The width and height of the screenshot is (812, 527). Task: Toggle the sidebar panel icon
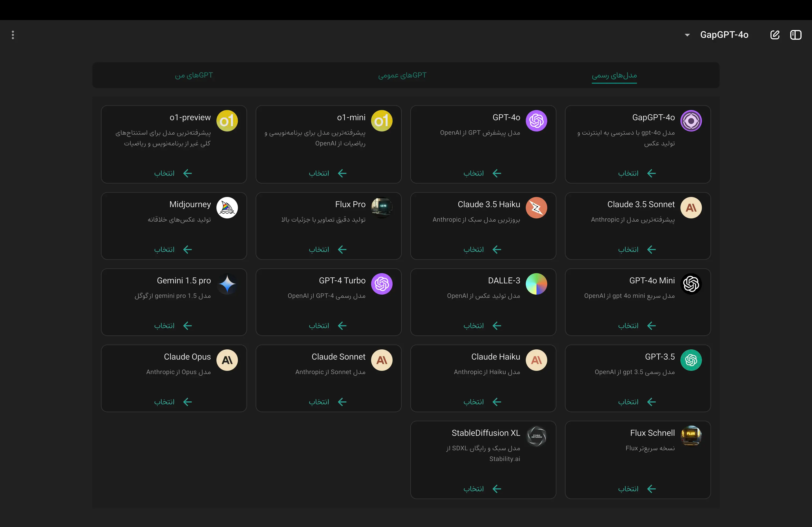coord(796,35)
